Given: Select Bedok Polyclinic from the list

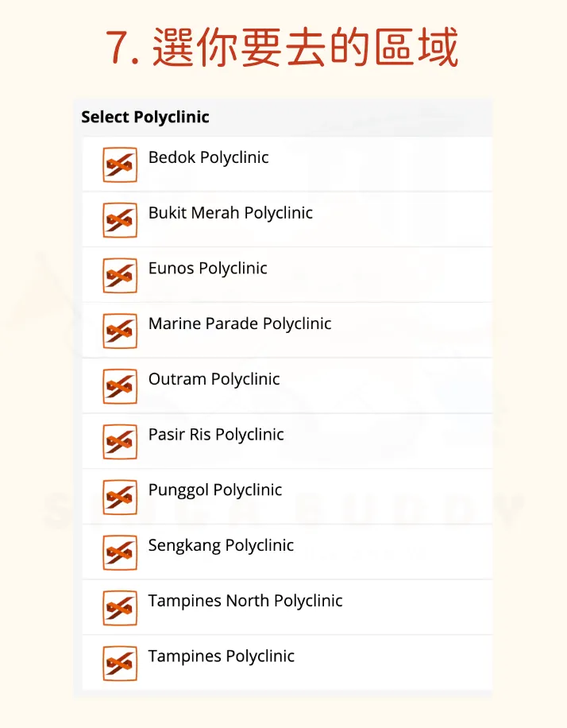Looking at the screenshot, I should pyautogui.click(x=208, y=157).
